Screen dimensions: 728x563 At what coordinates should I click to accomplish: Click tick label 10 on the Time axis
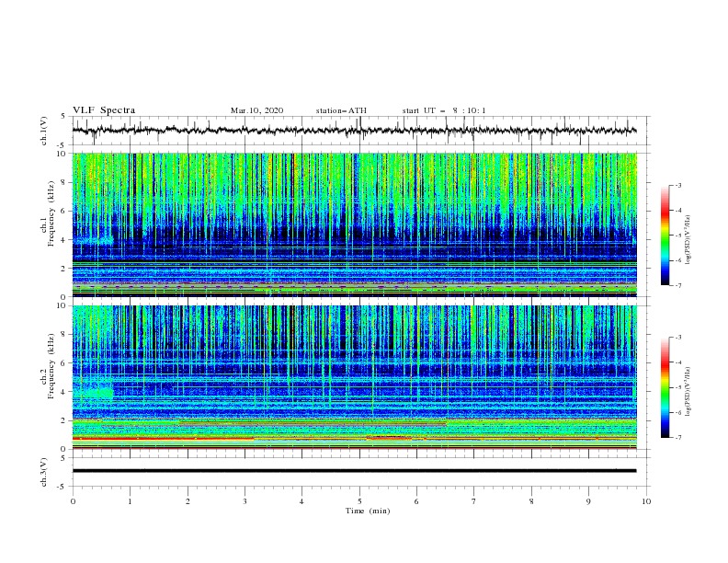(646, 501)
